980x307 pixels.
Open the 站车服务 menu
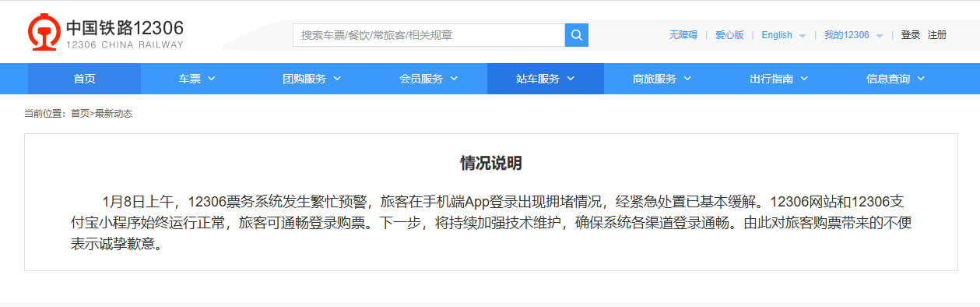[546, 79]
